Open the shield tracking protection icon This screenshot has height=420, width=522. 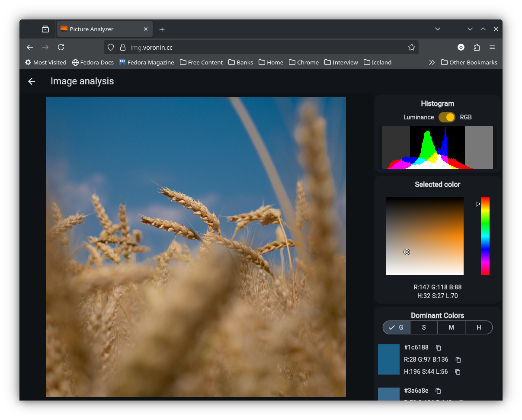111,47
